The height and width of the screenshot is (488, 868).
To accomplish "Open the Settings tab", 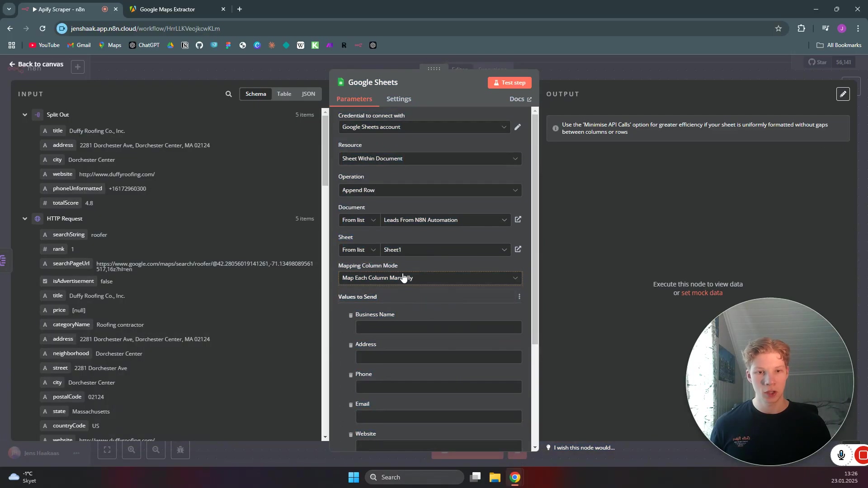I will point(399,99).
